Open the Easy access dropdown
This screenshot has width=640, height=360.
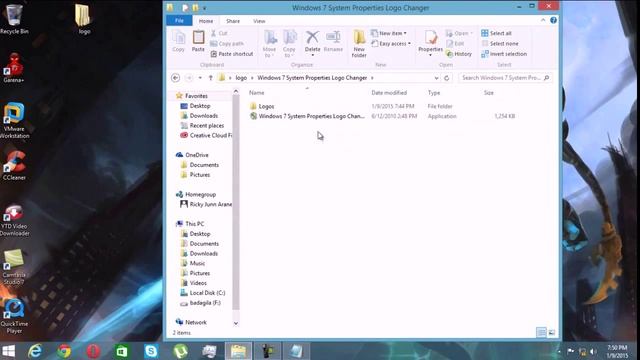[391, 44]
